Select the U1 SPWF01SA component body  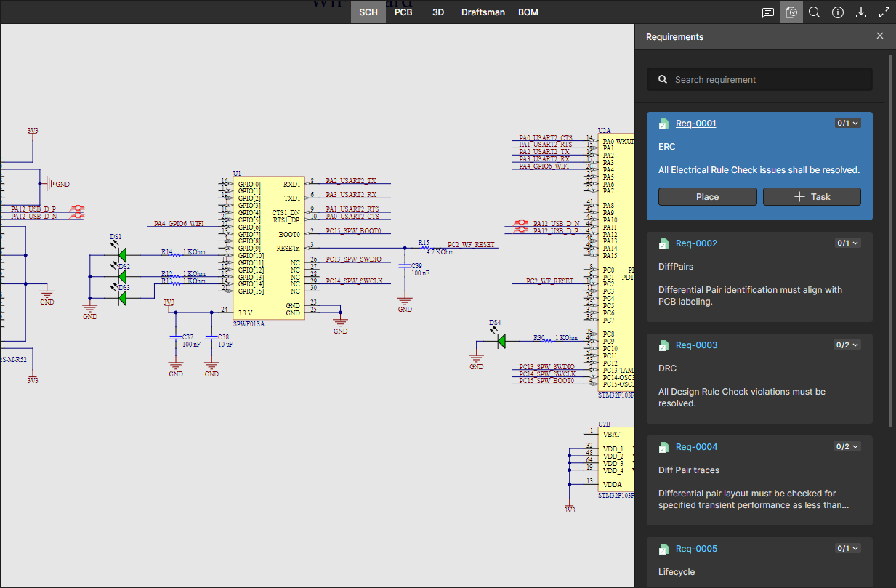point(267,248)
